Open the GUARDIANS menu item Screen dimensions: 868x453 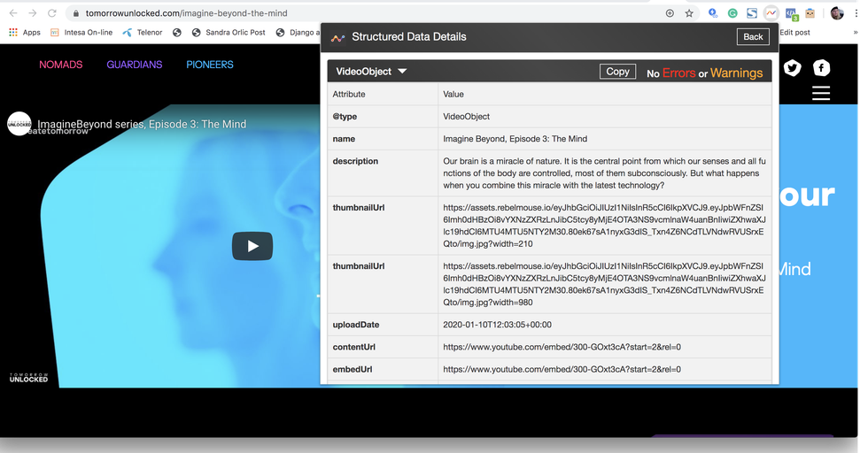[135, 65]
